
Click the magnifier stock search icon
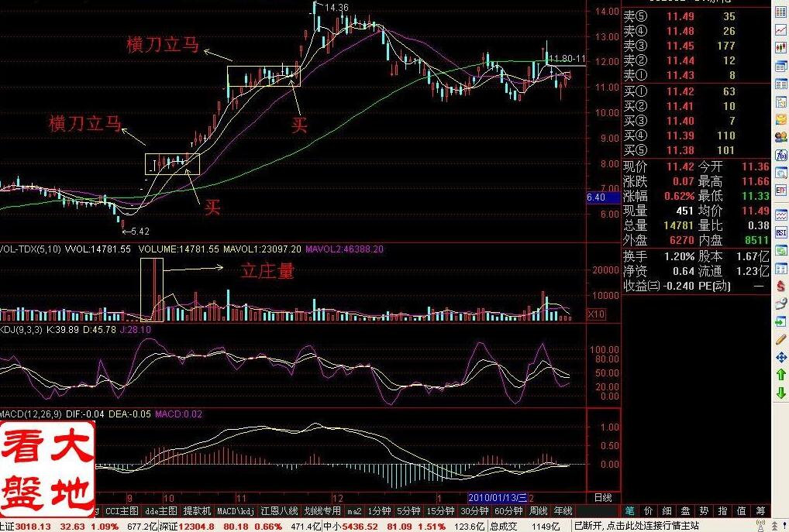781,173
